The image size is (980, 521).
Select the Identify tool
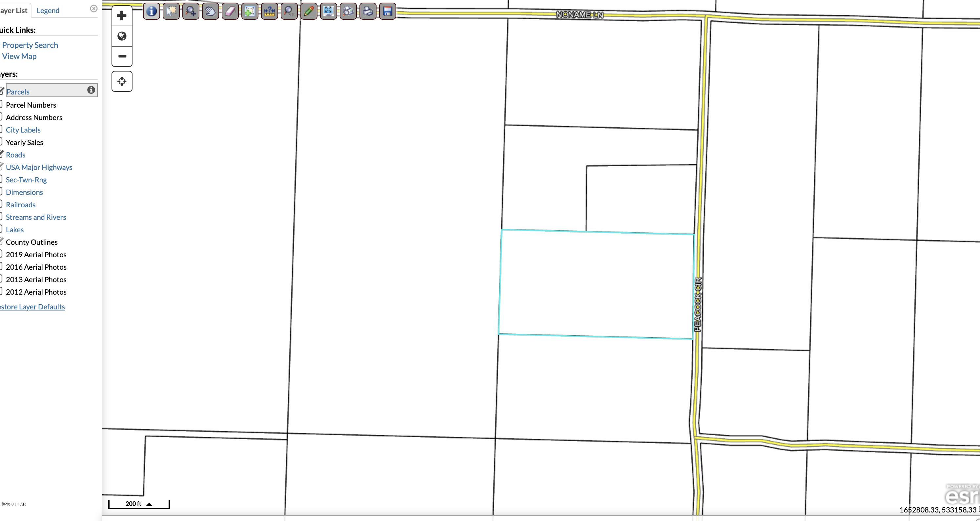click(x=151, y=11)
